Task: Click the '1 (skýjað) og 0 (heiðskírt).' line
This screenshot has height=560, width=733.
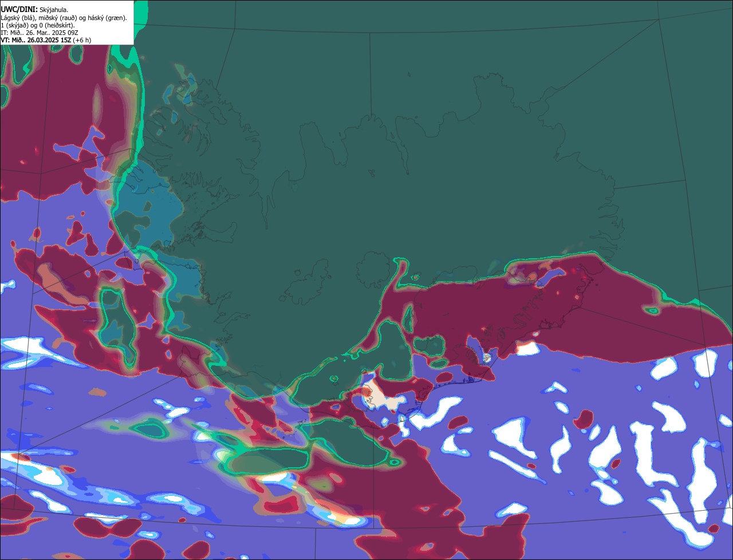Action: (x=38, y=25)
